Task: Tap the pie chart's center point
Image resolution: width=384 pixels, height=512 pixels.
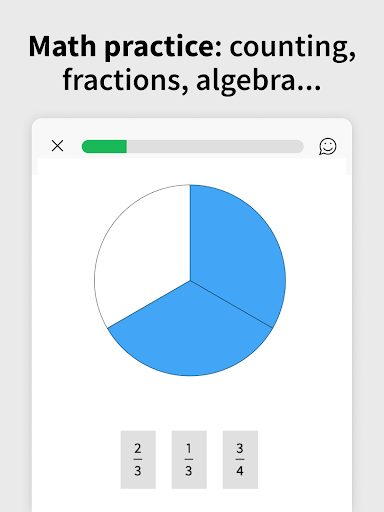Action: (x=190, y=281)
